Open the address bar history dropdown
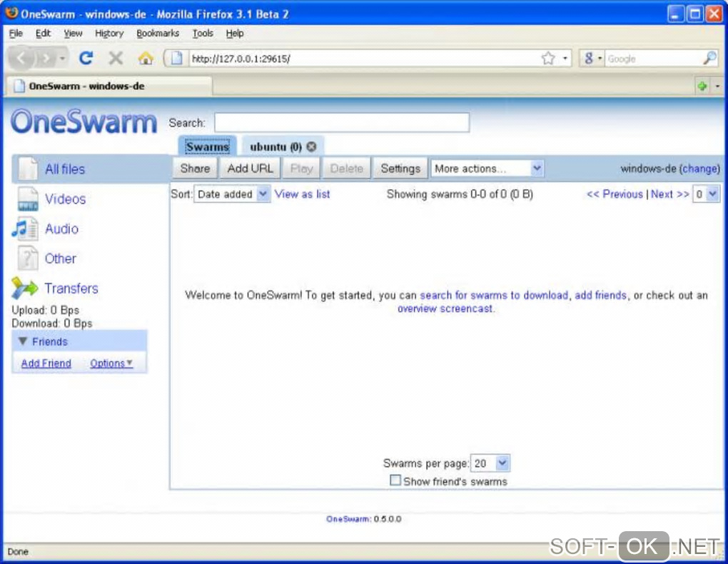This screenshot has width=728, height=564. 565,59
